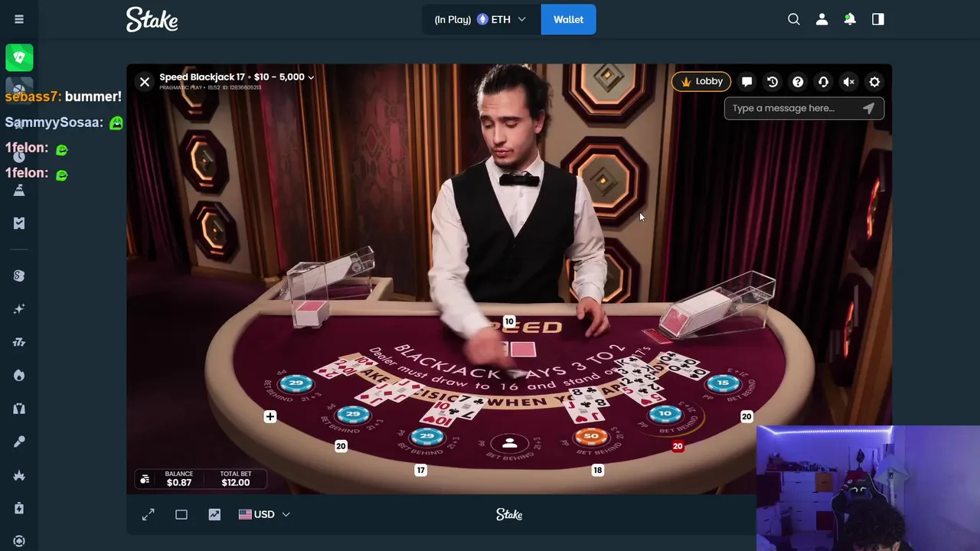980x551 pixels.
Task: Toggle the right sidebar panel icon
Action: tap(878, 19)
